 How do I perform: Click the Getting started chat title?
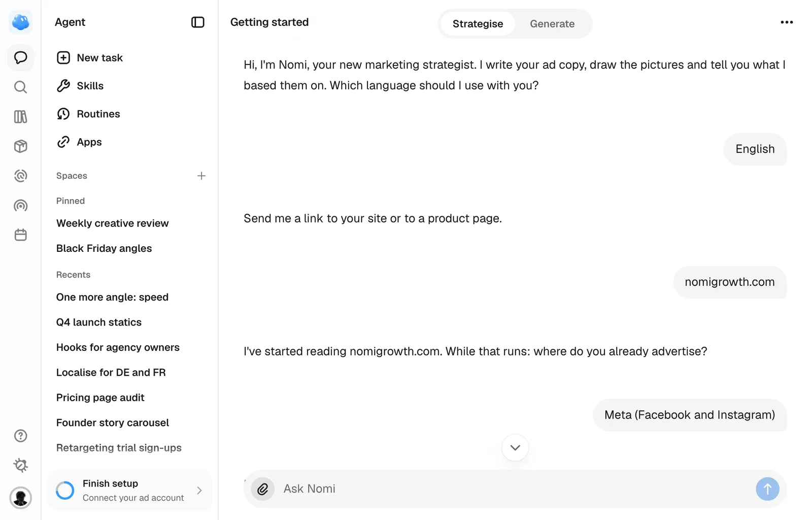pyautogui.click(x=269, y=22)
